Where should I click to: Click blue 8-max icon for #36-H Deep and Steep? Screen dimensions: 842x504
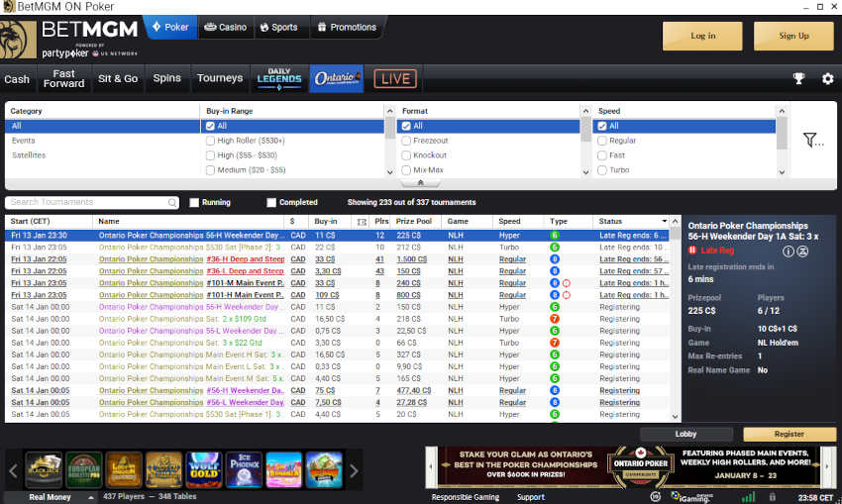point(555,259)
